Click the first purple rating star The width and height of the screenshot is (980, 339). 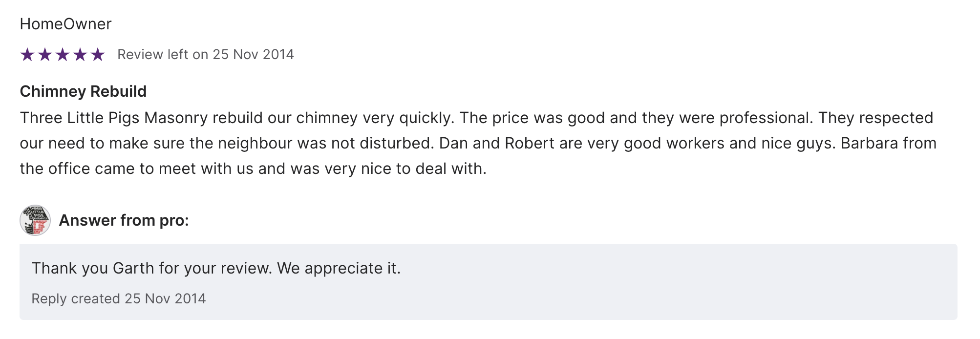[27, 55]
